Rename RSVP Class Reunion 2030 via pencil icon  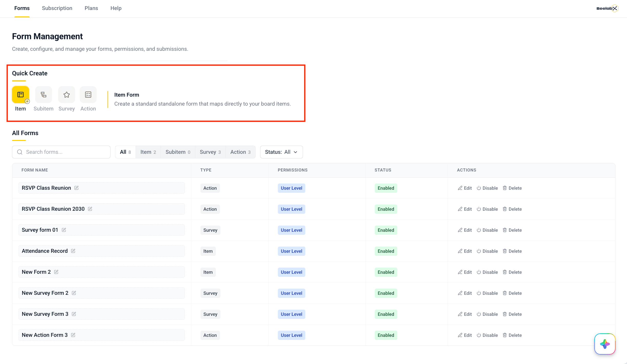pos(90,209)
